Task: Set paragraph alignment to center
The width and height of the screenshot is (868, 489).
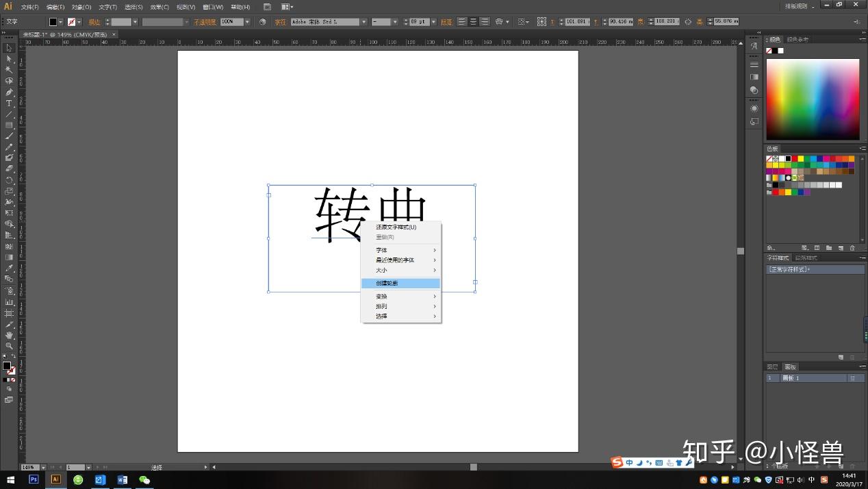Action: coord(473,22)
